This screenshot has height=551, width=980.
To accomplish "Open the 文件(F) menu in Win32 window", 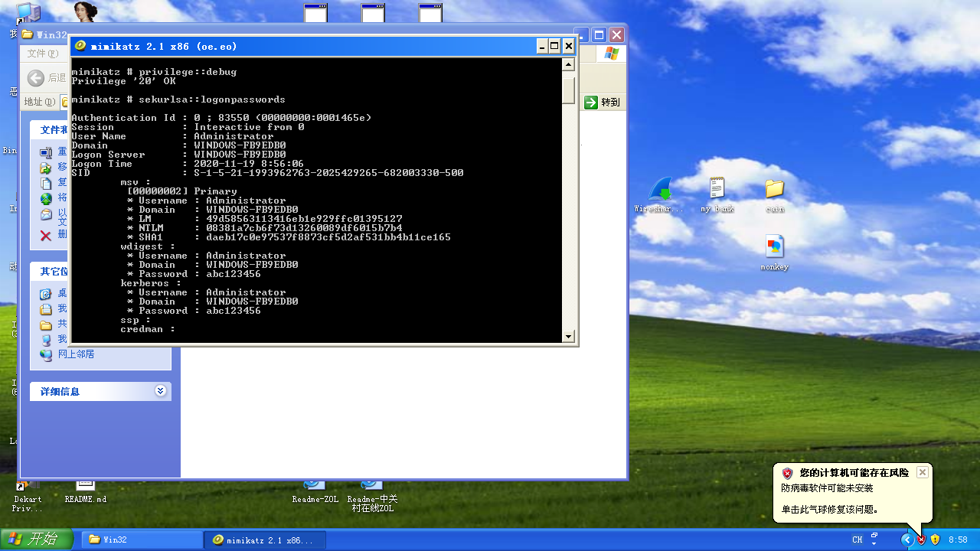I will pos(42,54).
